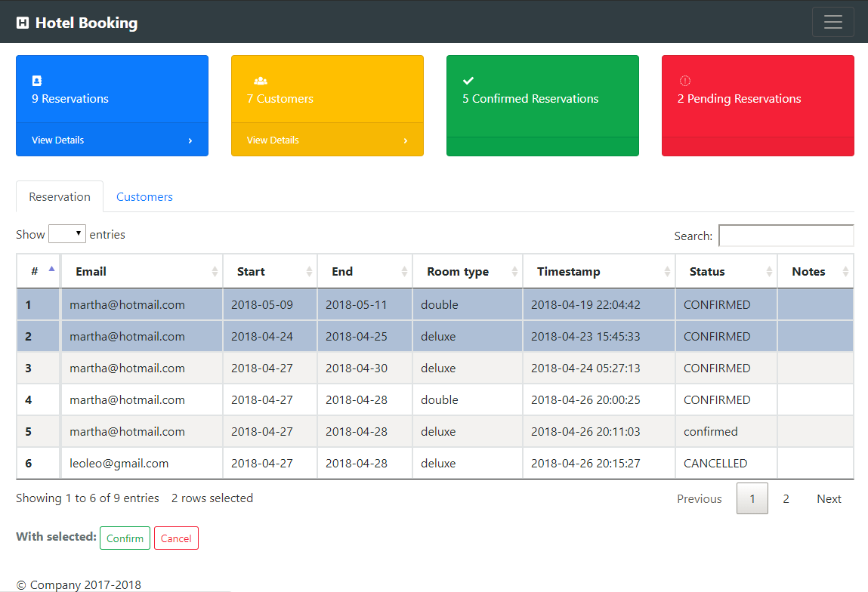Click double room type in row 1
This screenshot has width=868, height=592.
point(440,305)
